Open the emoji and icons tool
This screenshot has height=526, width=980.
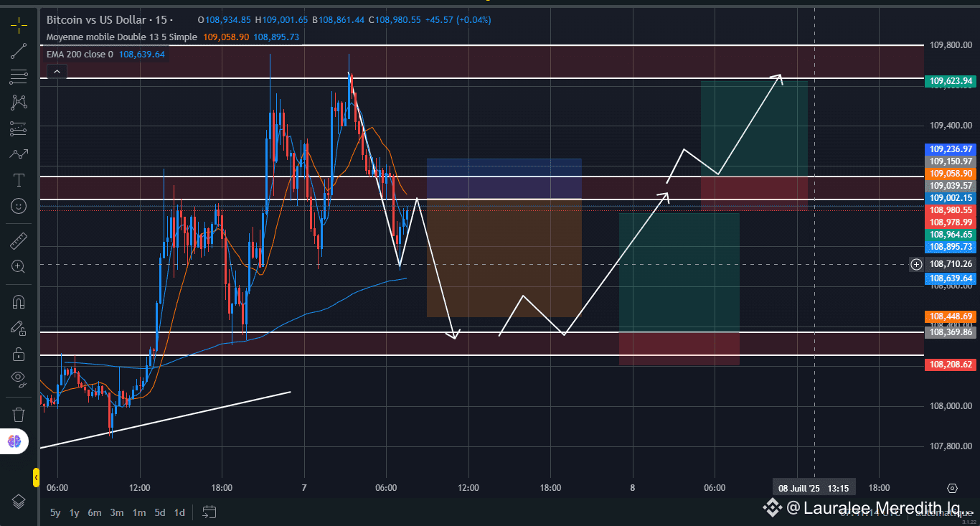pos(19,205)
